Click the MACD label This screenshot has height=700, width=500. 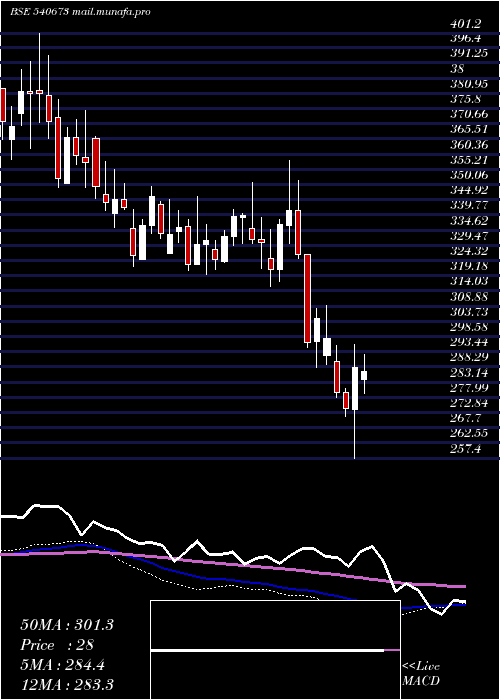421,681
